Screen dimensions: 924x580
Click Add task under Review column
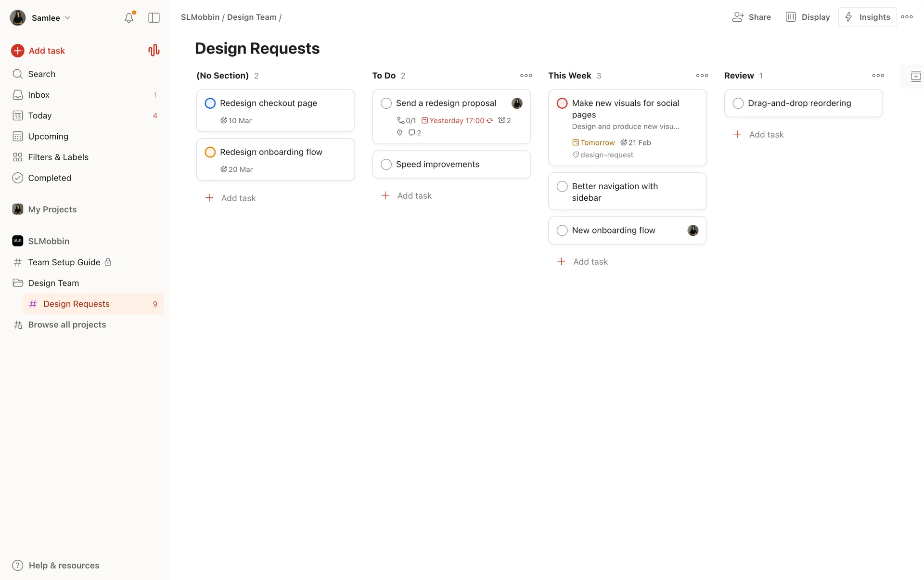766,134
